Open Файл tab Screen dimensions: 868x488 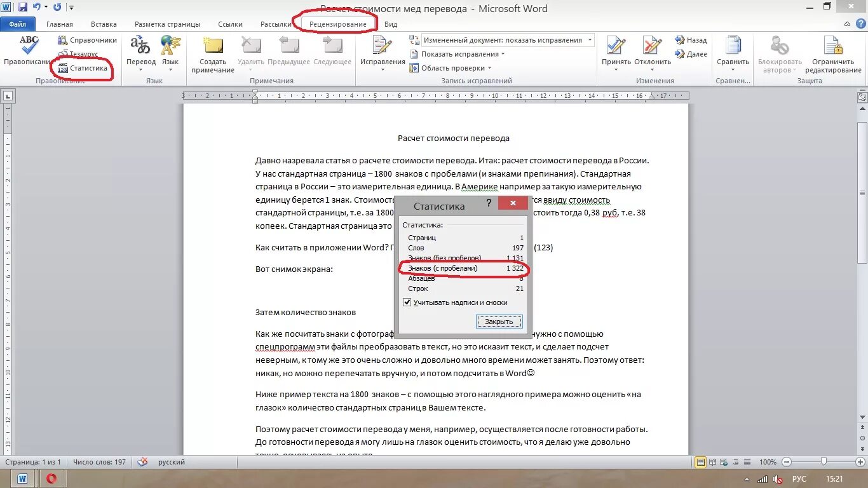(x=17, y=24)
